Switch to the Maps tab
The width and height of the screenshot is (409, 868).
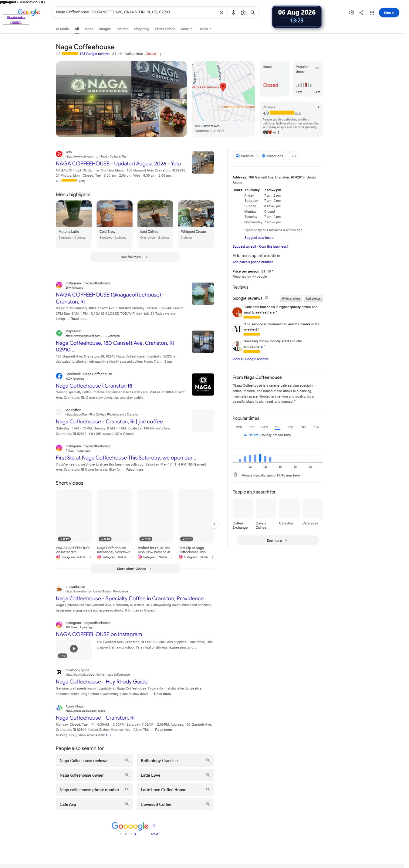coord(89,29)
